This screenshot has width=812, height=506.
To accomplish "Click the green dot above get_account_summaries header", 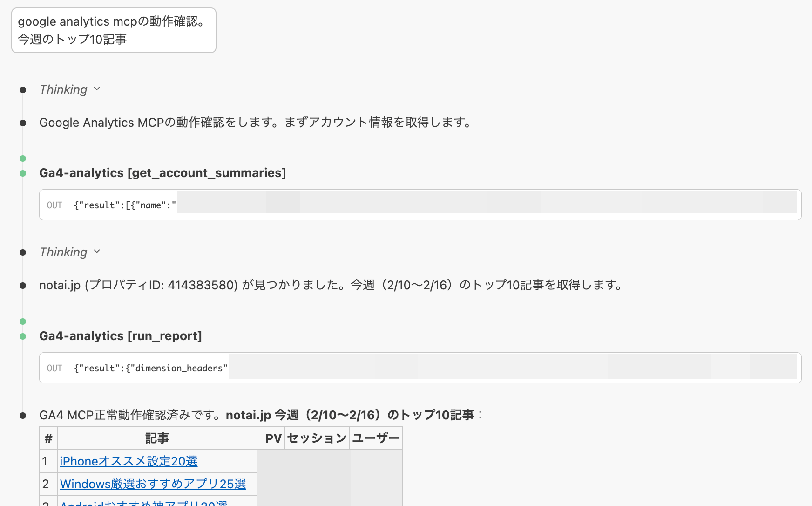I will pos(23,158).
